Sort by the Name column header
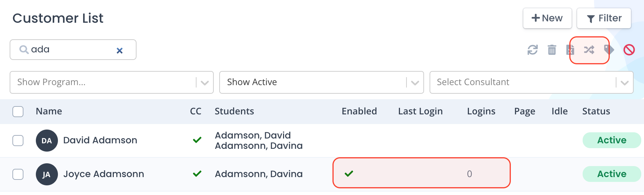 click(x=49, y=111)
